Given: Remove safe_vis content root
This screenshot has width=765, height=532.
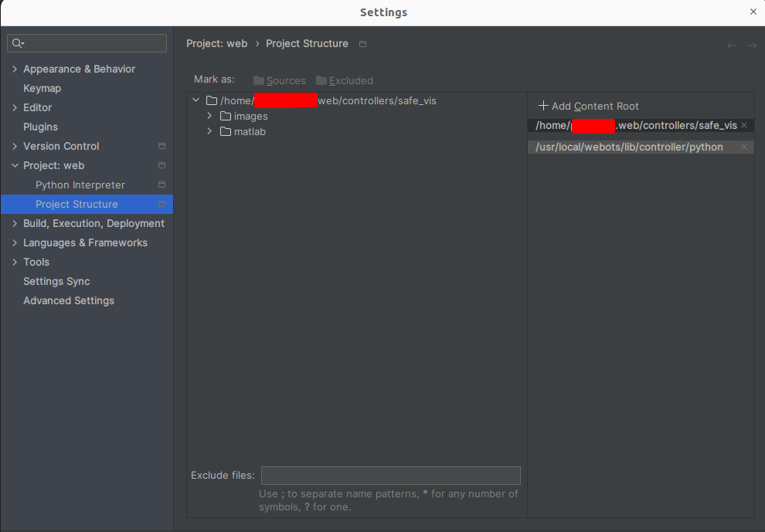Looking at the screenshot, I should click(x=744, y=125).
